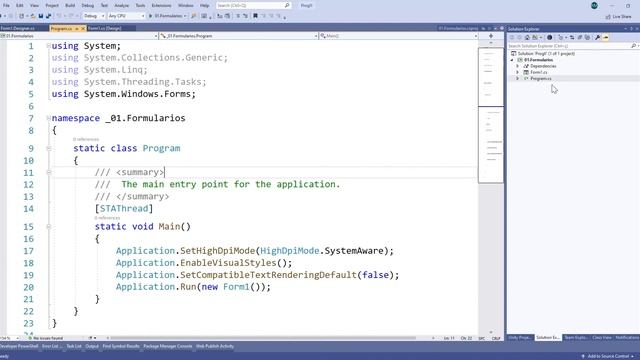The height and width of the screenshot is (360, 640).
Task: Collapse the static class Program block
Action: tap(49, 149)
